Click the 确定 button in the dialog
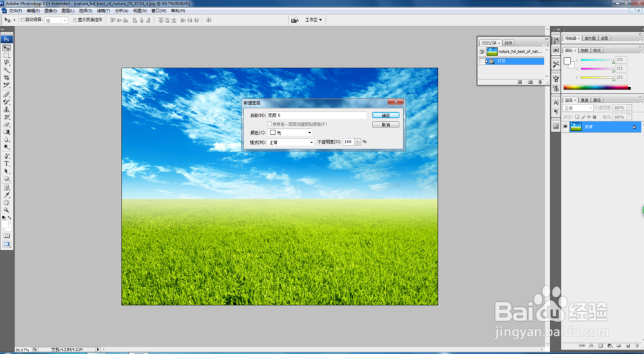The width and height of the screenshot is (644, 354). coord(386,115)
